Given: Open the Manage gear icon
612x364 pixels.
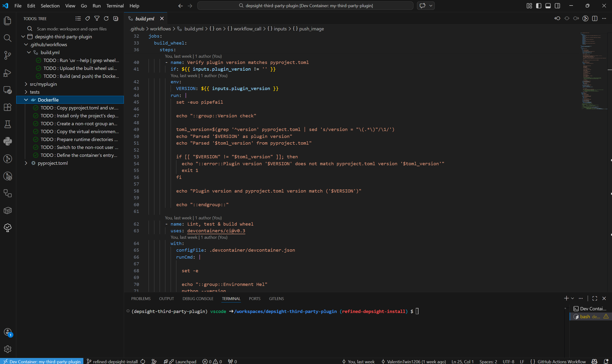Looking at the screenshot, I should 8,349.
